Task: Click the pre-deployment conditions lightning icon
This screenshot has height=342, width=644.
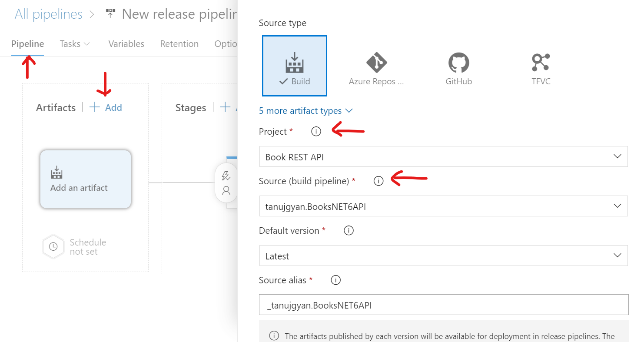Action: coord(226,176)
